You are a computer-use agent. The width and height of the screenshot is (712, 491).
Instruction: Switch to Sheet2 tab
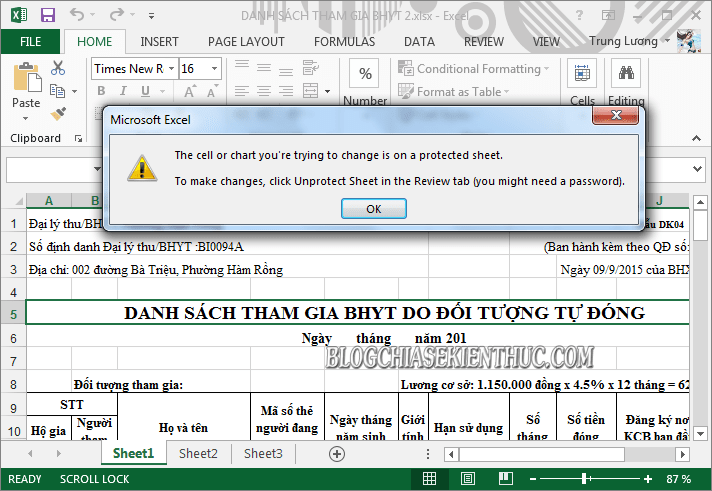(198, 453)
